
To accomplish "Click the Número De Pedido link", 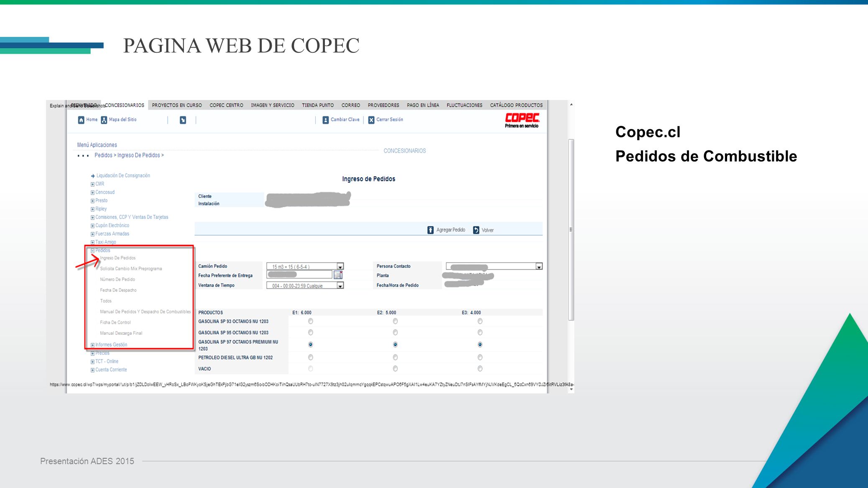I will (117, 280).
